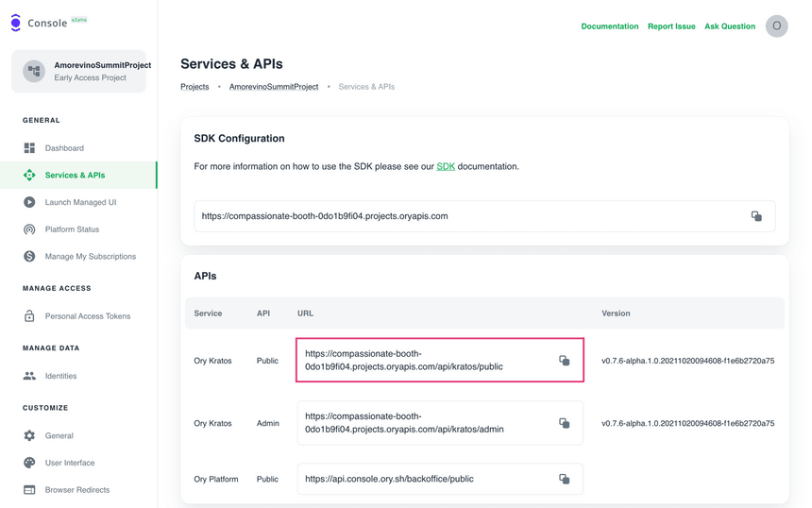
Task: Click the SDK configuration URL field
Action: click(463, 216)
